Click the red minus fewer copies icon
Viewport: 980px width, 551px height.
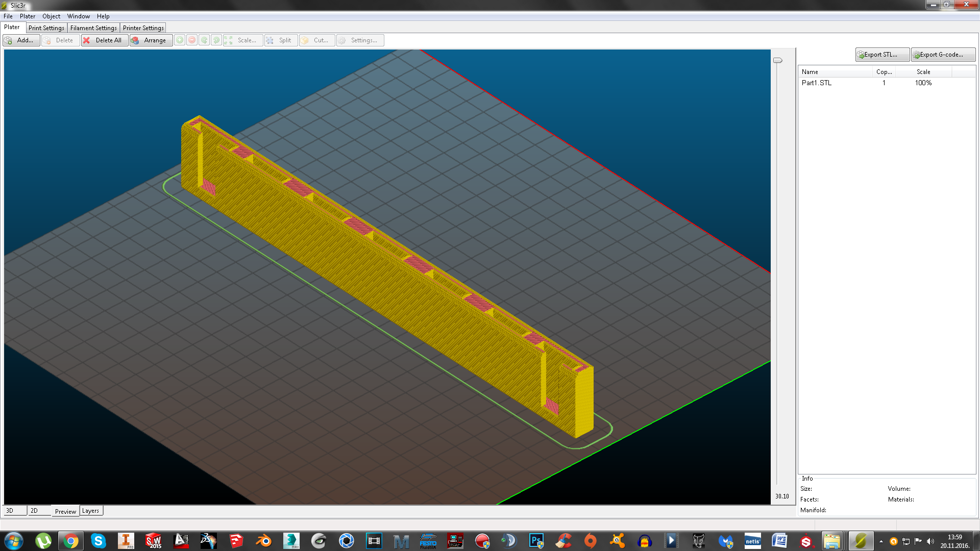192,40
